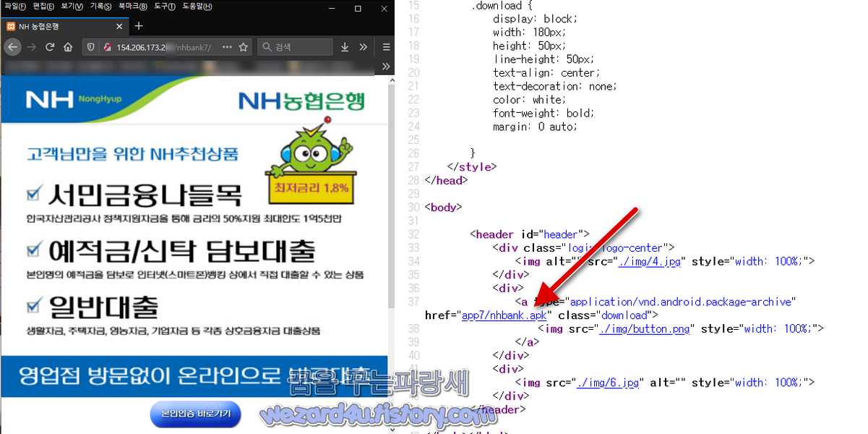Expand the toolbar overflow chevron beside Downloads
Screen dimensions: 868x434
[x=364, y=47]
